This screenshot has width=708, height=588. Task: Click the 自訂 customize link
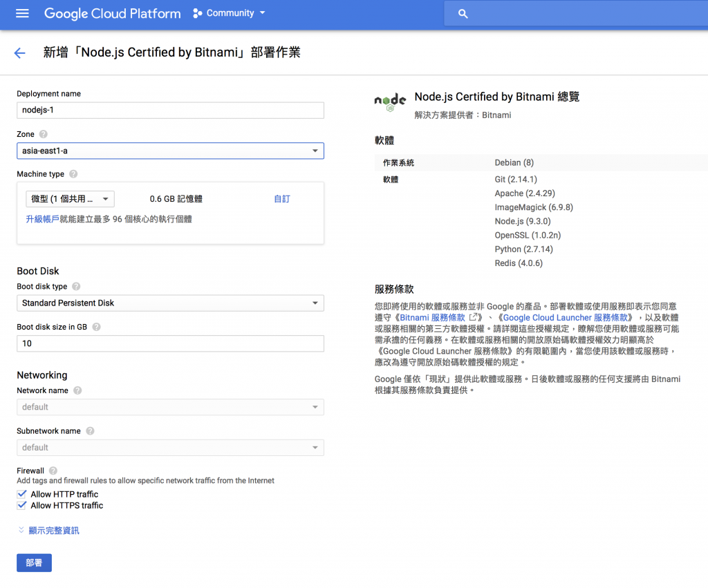pos(282,199)
